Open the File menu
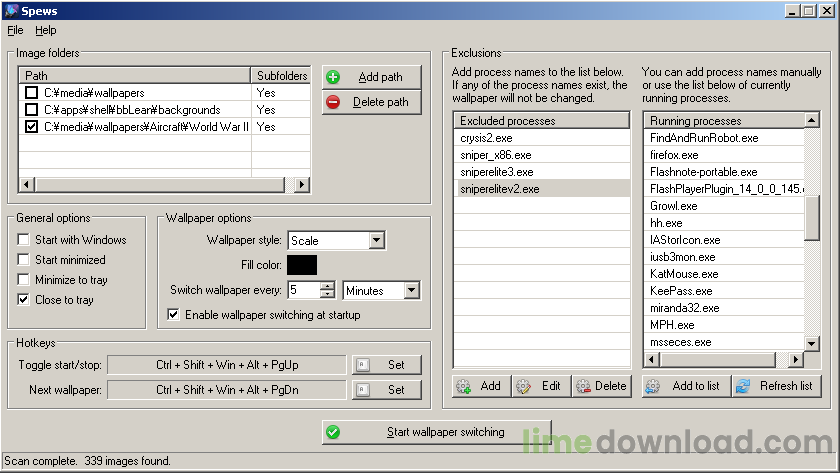Screen dimensions: 840x473 [15, 31]
